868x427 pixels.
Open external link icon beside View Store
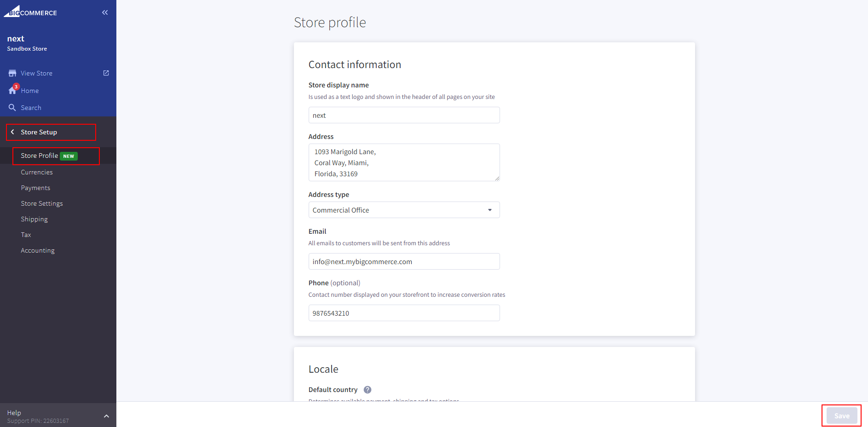tap(106, 73)
